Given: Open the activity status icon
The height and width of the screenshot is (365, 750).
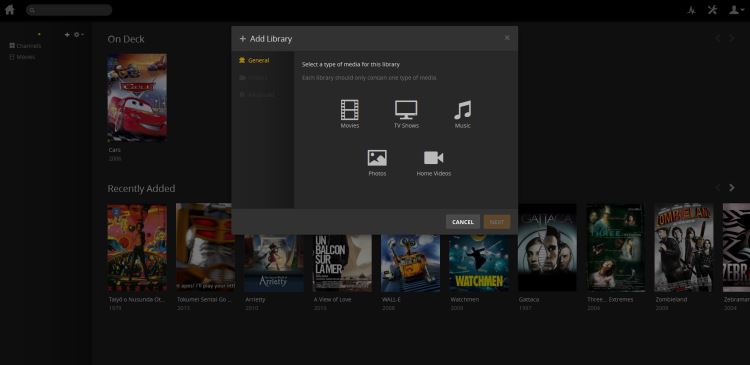Looking at the screenshot, I should coord(692,10).
